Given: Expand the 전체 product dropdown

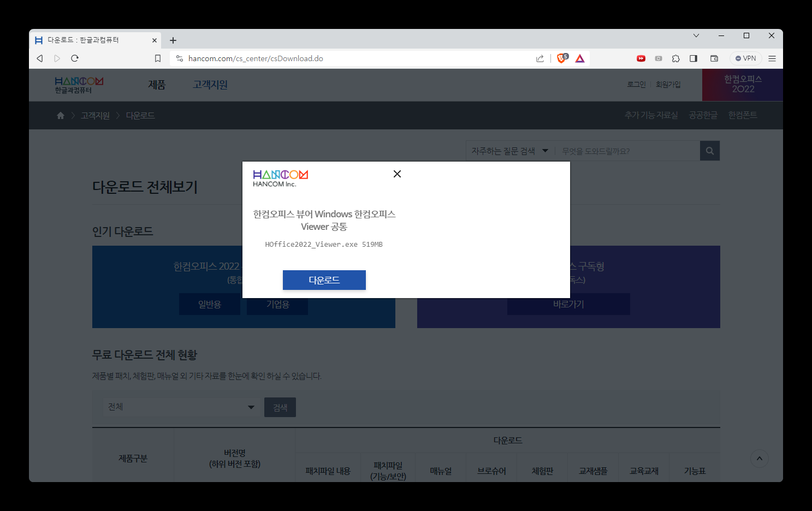Looking at the screenshot, I should 181,407.
